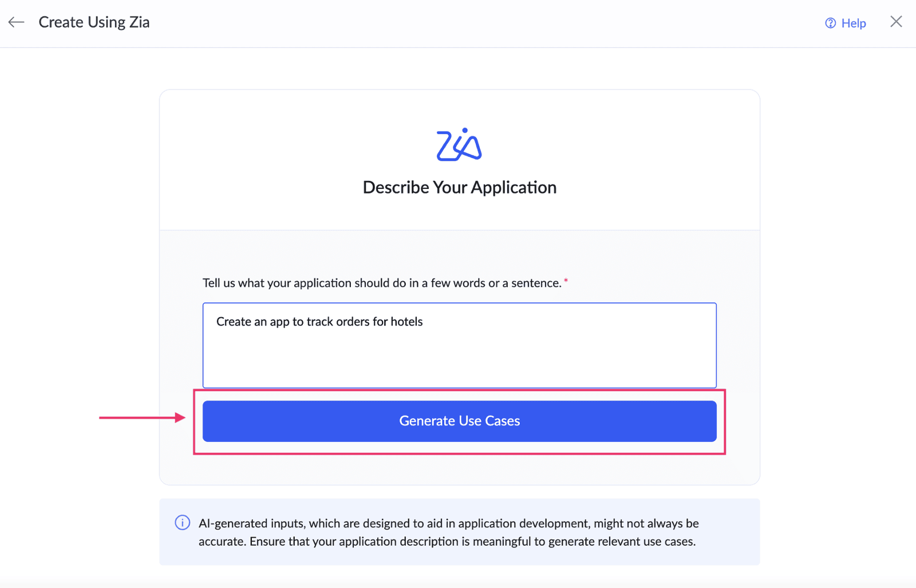The width and height of the screenshot is (916, 588).
Task: Click the Create Using Zia page title
Action: 94,22
